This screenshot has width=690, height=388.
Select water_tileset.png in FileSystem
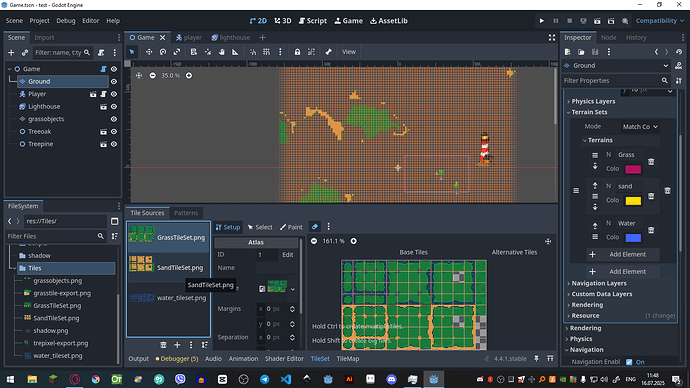58,355
